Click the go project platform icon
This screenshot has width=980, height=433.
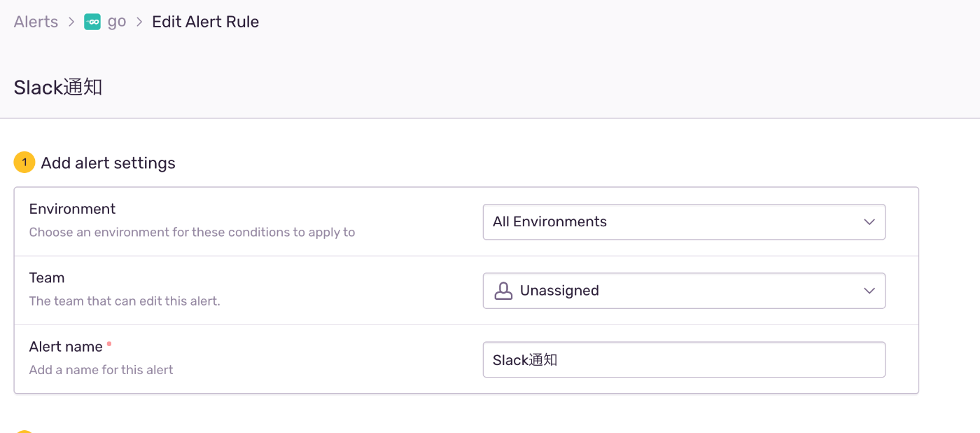92,22
